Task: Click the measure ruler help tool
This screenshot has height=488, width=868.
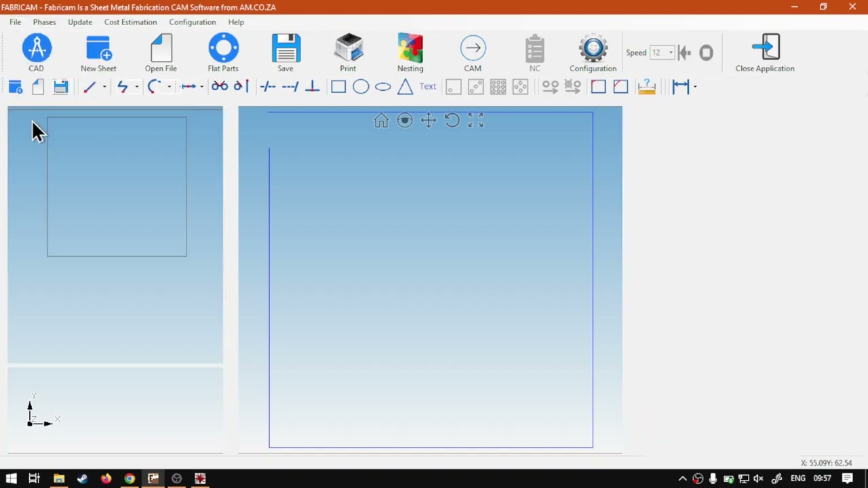Action: [646, 87]
